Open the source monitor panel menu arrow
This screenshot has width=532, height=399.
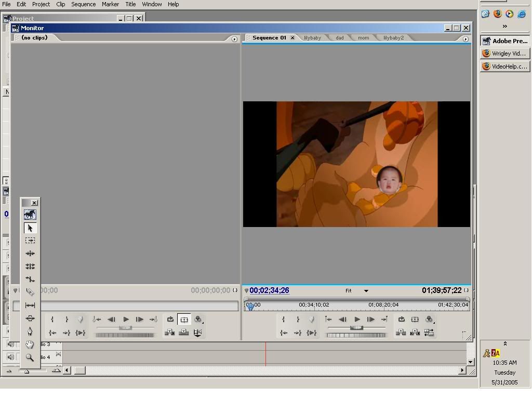click(234, 39)
